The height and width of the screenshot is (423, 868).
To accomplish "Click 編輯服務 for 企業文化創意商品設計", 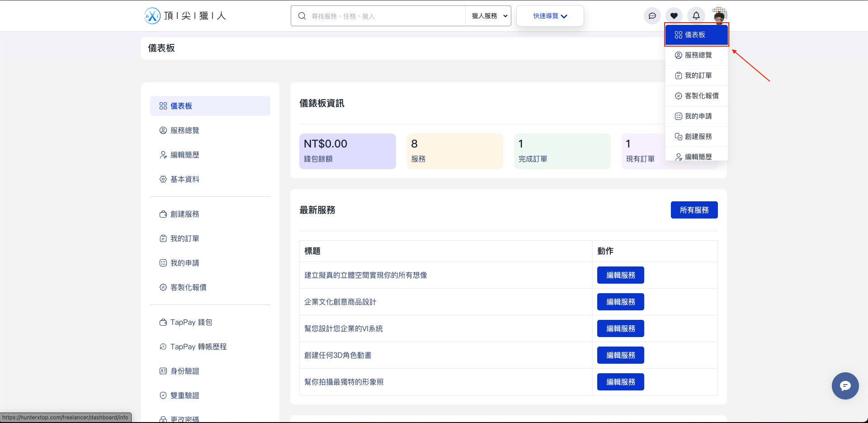I will [x=620, y=302].
